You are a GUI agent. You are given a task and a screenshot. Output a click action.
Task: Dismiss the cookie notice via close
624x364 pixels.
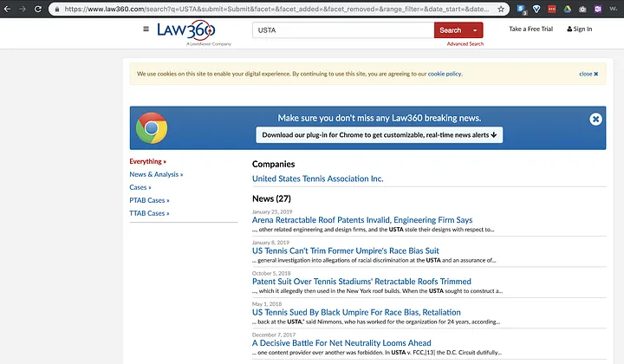(x=588, y=74)
